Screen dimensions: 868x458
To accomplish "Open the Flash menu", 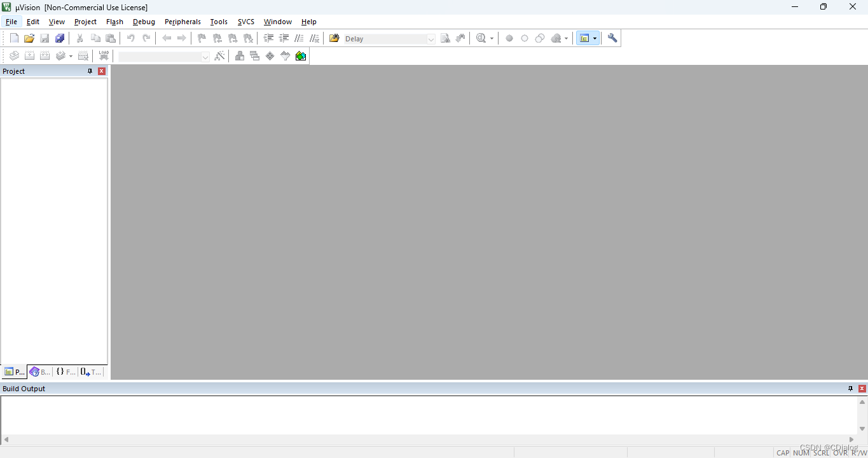I will click(114, 22).
